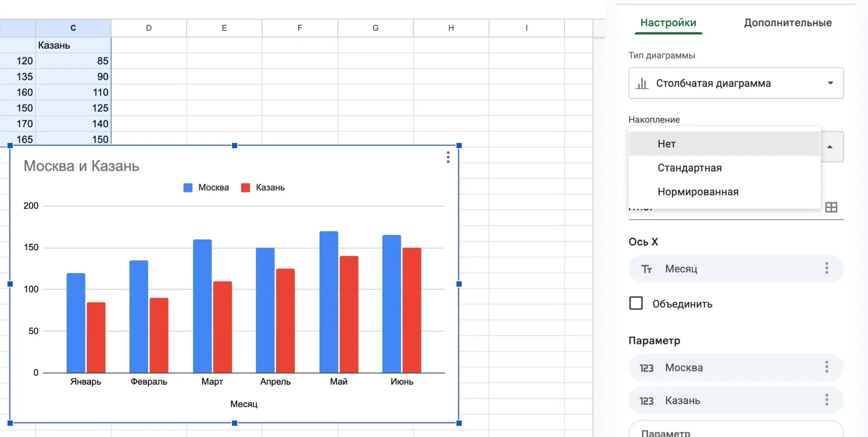This screenshot has height=437, width=868.
Task: Select the Казань series field
Action: click(736, 400)
